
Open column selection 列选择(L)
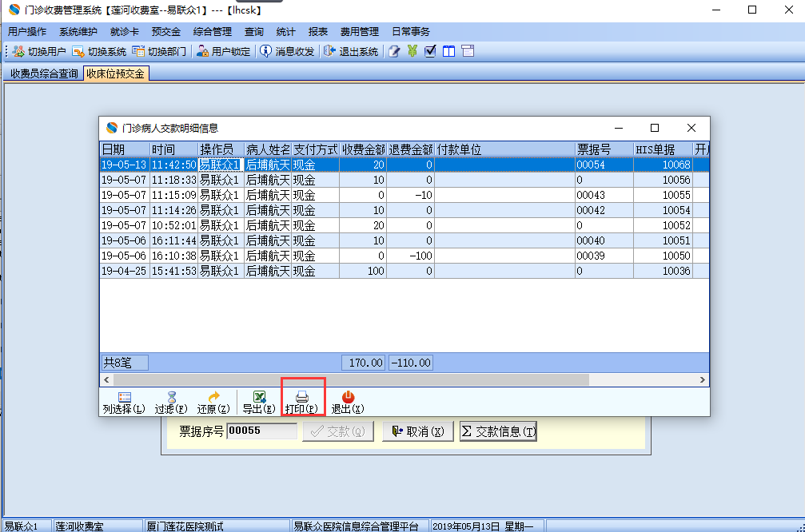pos(124,403)
